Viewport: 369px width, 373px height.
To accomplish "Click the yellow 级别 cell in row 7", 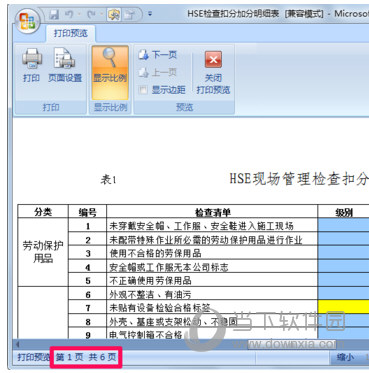I will (344, 307).
